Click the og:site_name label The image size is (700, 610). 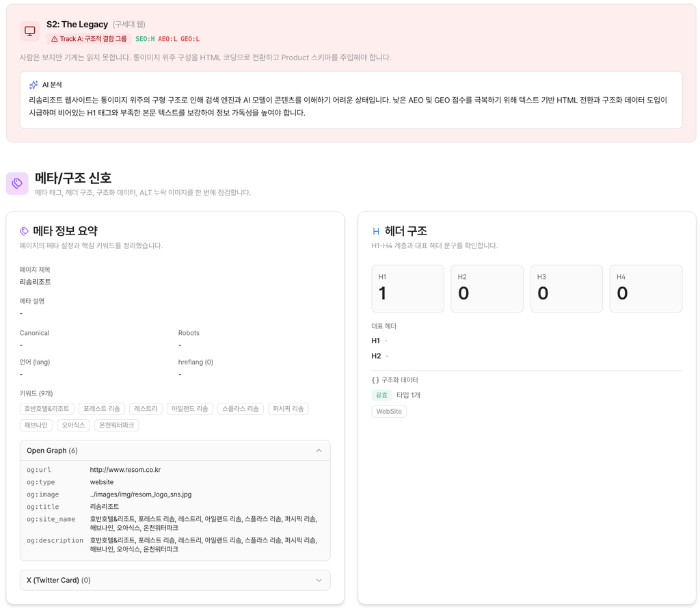pyautogui.click(x=51, y=519)
